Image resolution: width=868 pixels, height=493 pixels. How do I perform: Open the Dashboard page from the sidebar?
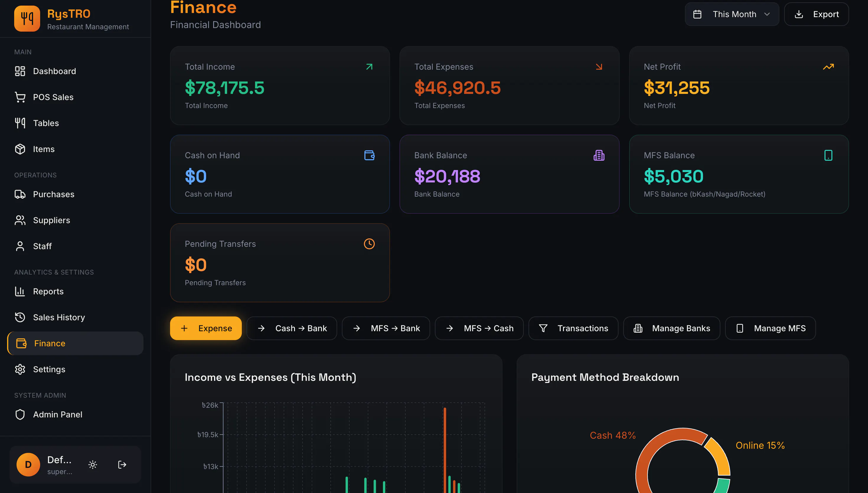point(75,71)
